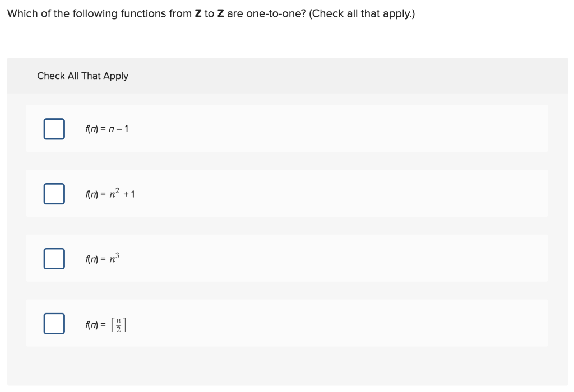Click the 'Check All That Apply' header
This screenshot has width=574, height=392.
pos(82,76)
